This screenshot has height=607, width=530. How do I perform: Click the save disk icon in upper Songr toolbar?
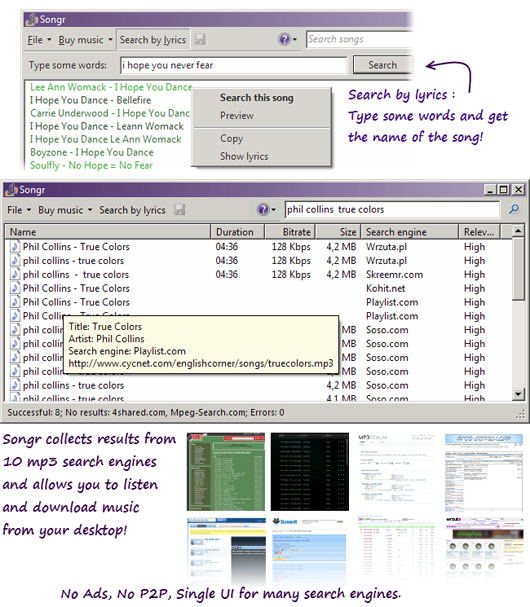200,39
